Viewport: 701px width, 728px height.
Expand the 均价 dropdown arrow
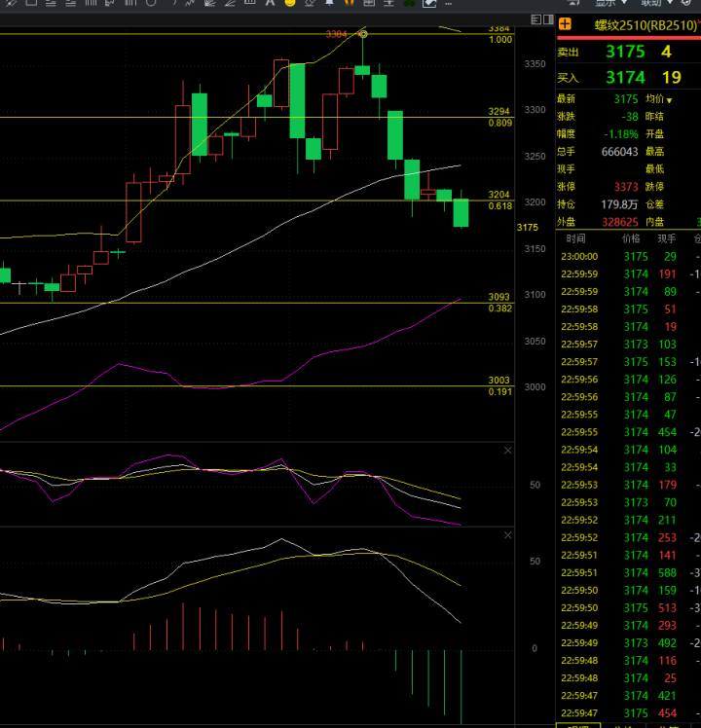point(670,99)
